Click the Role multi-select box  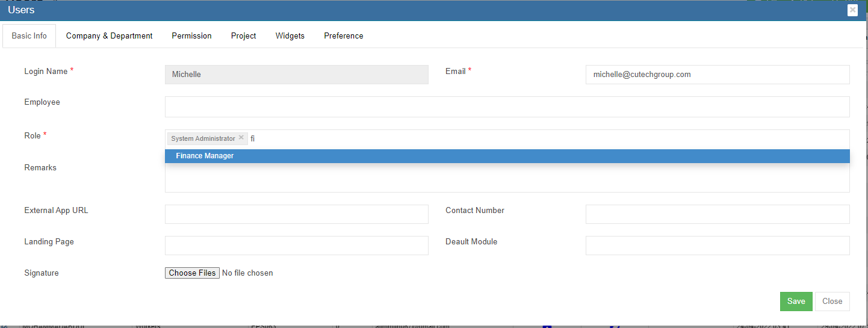tap(542, 138)
